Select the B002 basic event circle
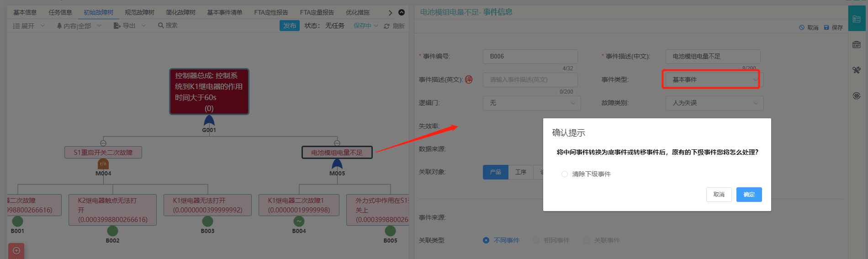The height and width of the screenshot is (259, 868). point(112,231)
